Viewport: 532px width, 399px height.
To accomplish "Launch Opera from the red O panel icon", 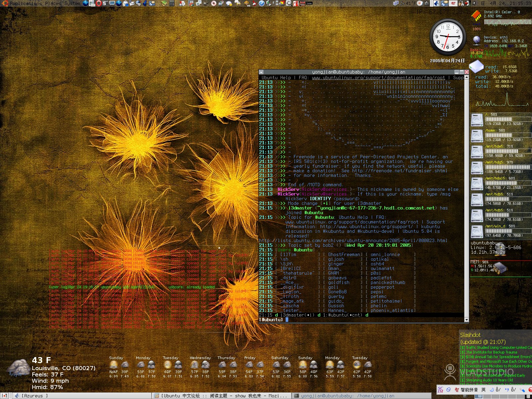I will click(x=98, y=3).
